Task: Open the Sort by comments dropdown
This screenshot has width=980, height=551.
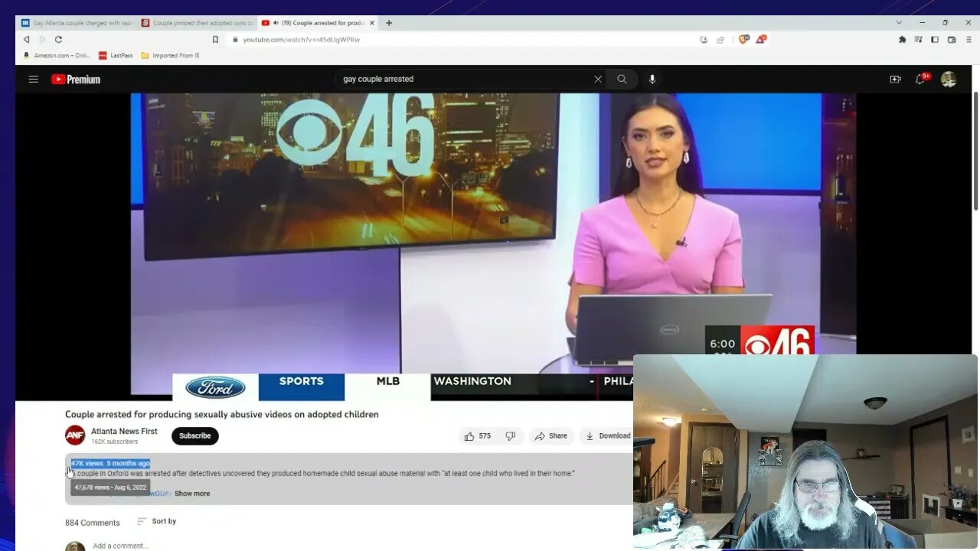Action: pyautogui.click(x=157, y=521)
